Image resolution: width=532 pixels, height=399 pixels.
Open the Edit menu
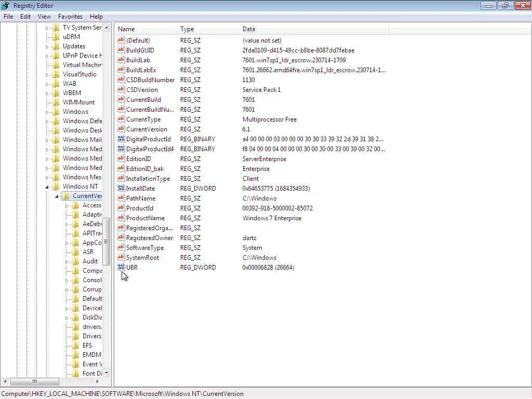tap(25, 17)
